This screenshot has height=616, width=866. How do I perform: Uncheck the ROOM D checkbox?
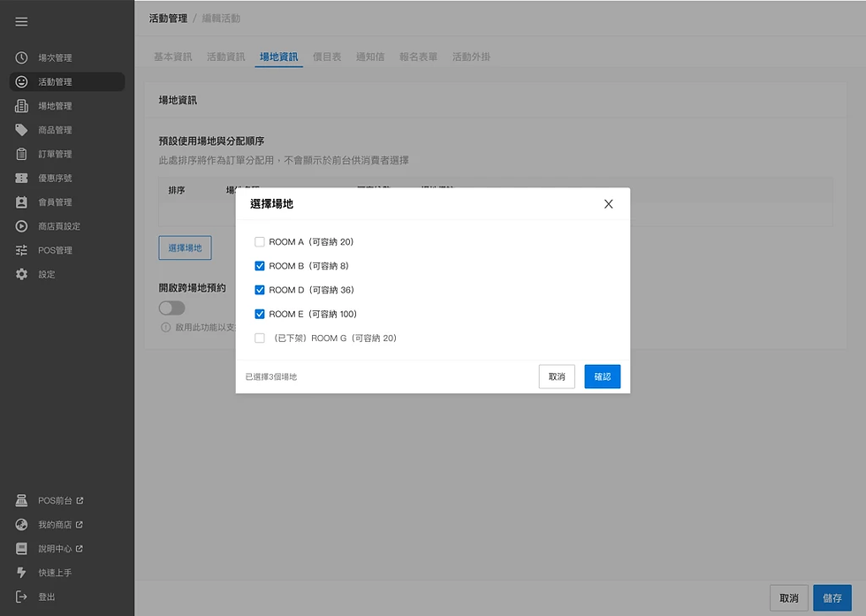[260, 290]
